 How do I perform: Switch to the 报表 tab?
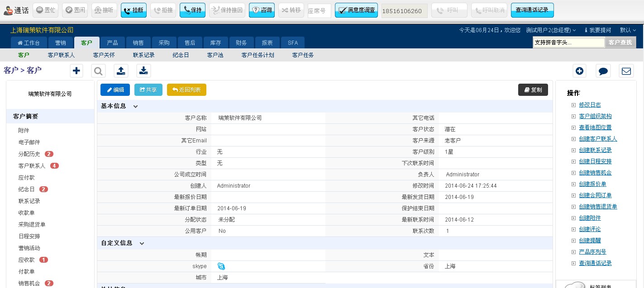267,43
